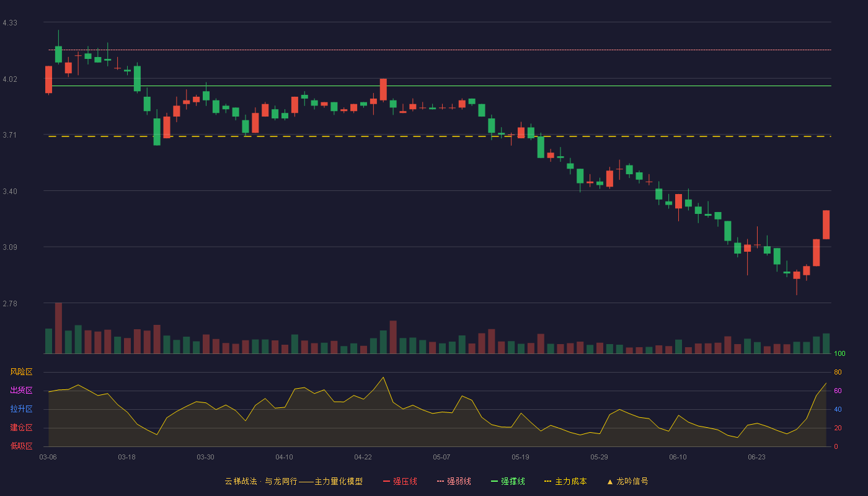
Task: Click the yellow dashed 主力成本 line
Action: (x=440, y=136)
